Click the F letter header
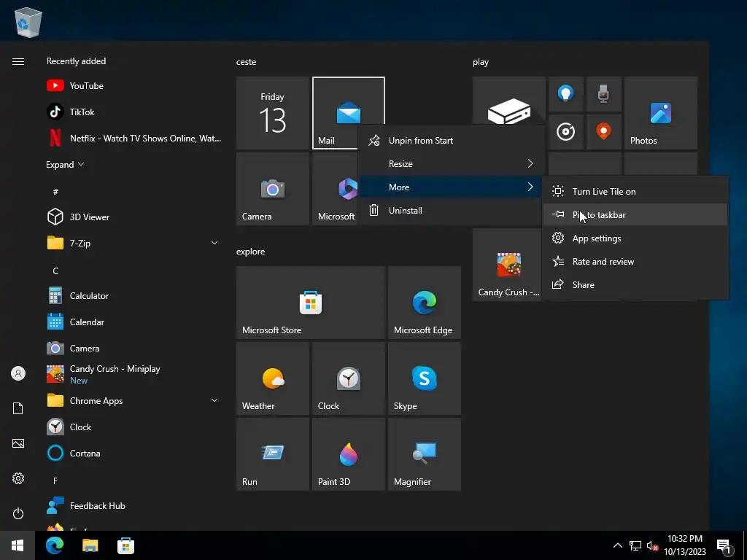 pyautogui.click(x=55, y=481)
